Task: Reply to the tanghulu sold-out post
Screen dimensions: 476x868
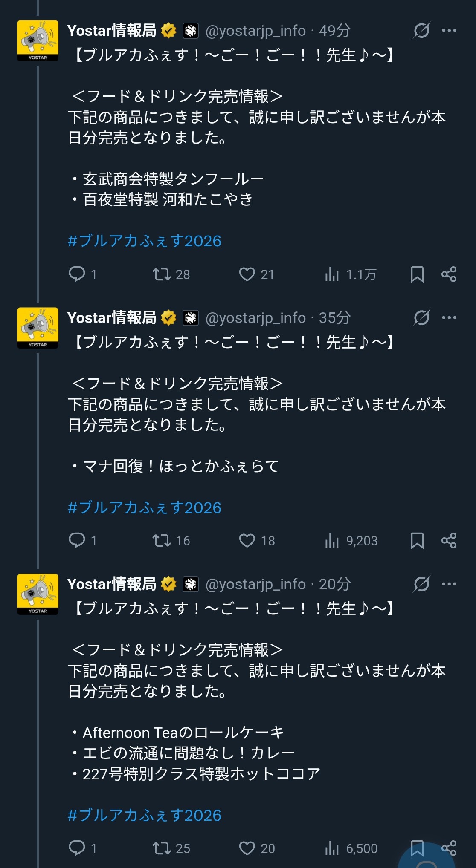Action: click(77, 274)
